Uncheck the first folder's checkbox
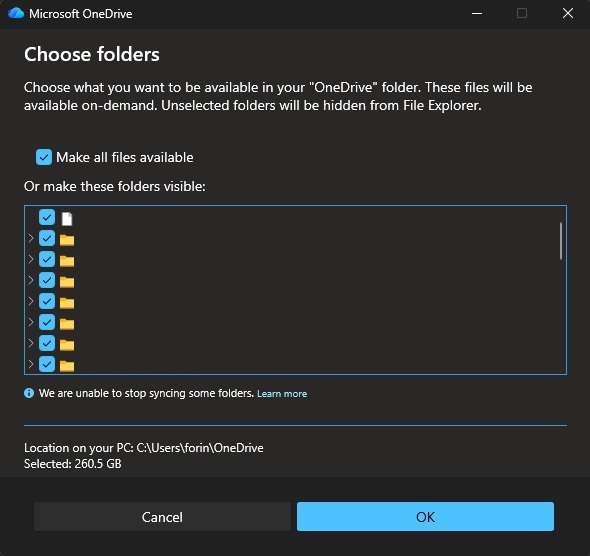Image resolution: width=590 pixels, height=556 pixels. click(47, 238)
